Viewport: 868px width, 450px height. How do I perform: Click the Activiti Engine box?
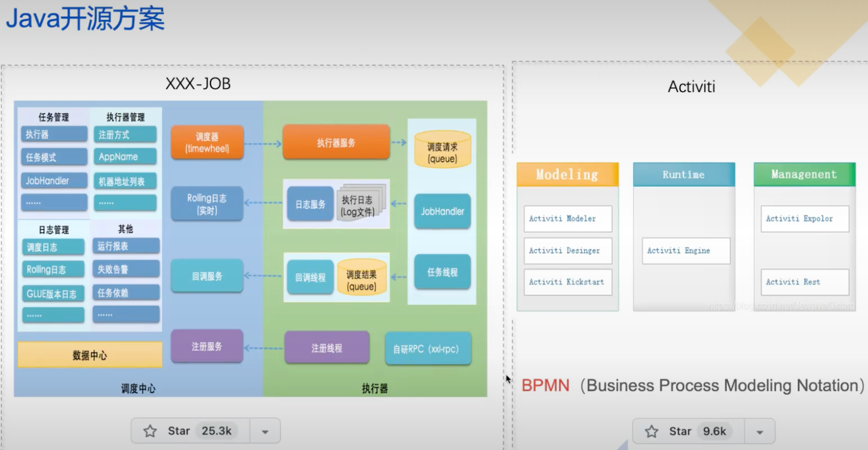pyautogui.click(x=686, y=251)
